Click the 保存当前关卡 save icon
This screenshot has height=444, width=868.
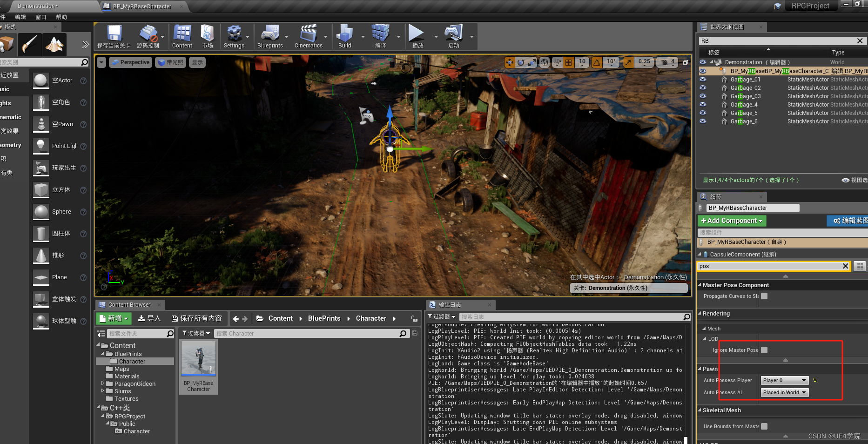pos(113,36)
